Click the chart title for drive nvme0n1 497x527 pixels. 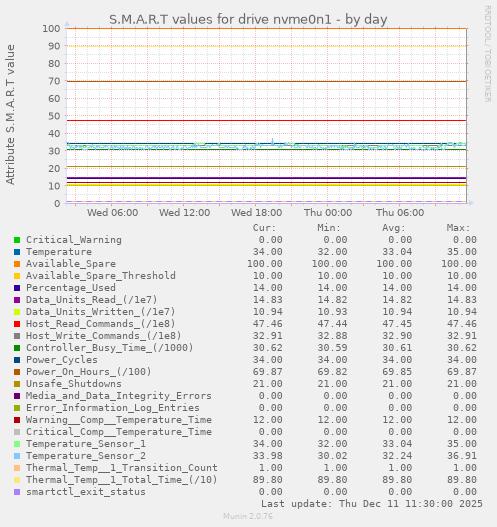coord(248,19)
